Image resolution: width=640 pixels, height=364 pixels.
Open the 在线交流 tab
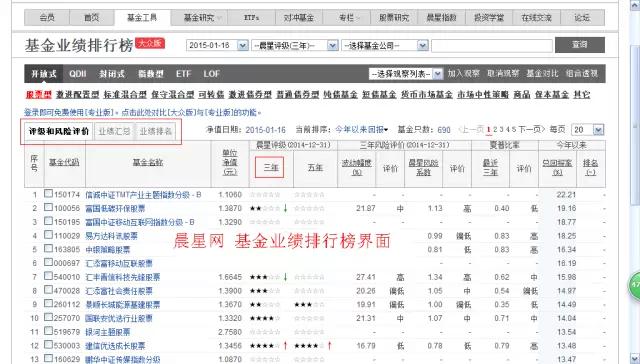click(x=536, y=18)
